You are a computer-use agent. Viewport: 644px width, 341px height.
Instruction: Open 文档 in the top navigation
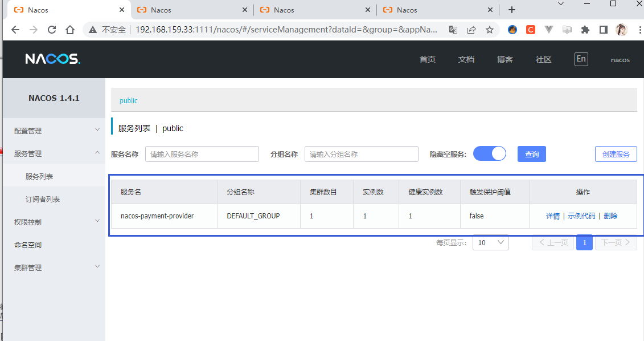466,60
